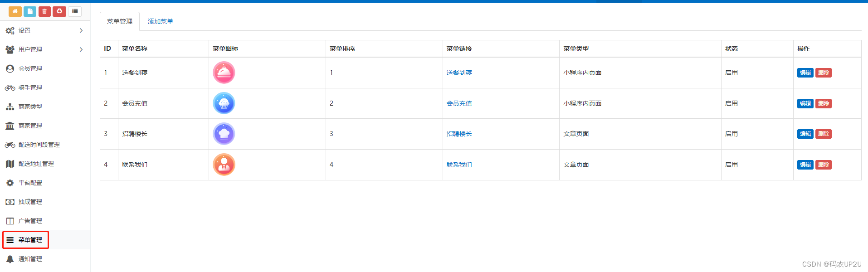Go to 广告管理 in the sidebar

click(x=30, y=221)
